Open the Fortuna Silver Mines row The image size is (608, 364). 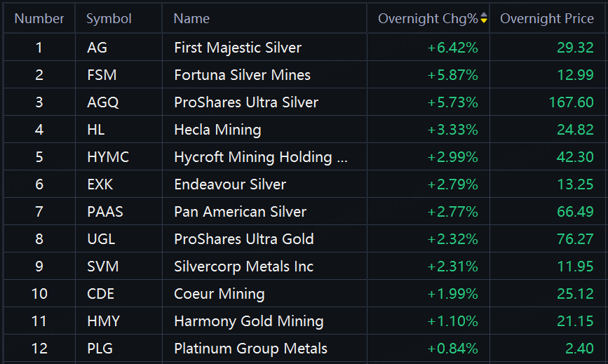(242, 75)
